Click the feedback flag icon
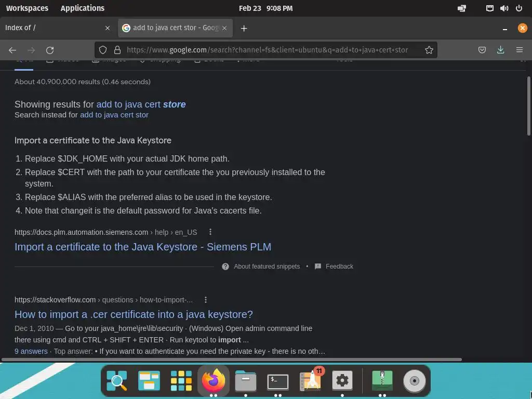Image resolution: width=532 pixels, height=399 pixels. pyautogui.click(x=318, y=267)
